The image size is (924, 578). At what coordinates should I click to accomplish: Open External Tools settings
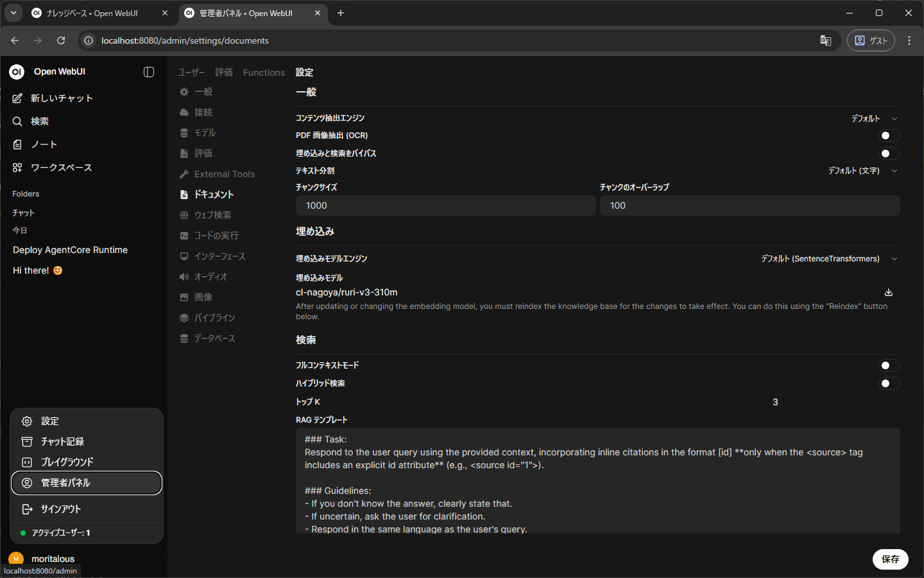218,174
